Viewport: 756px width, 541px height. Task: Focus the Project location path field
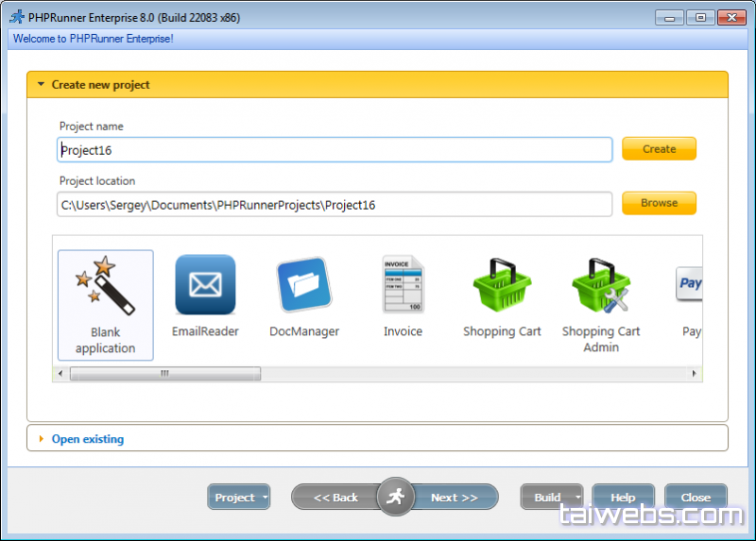tap(335, 205)
